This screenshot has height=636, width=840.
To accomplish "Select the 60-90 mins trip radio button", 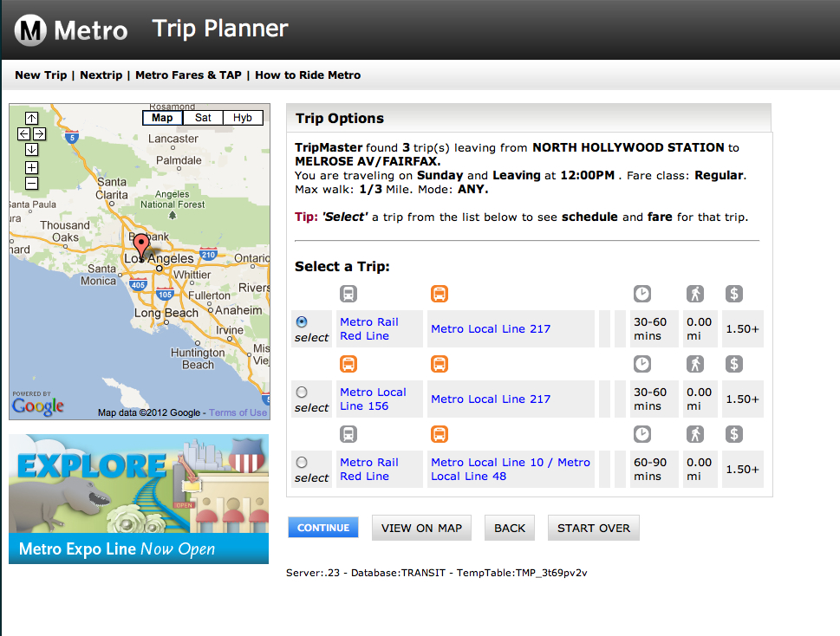I will [x=302, y=462].
